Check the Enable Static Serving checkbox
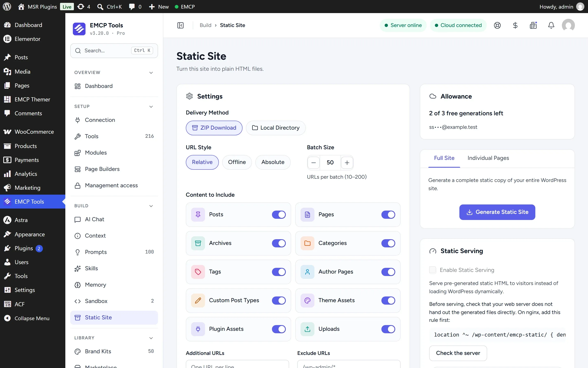Screen dimensions: 588x368 (432, 270)
